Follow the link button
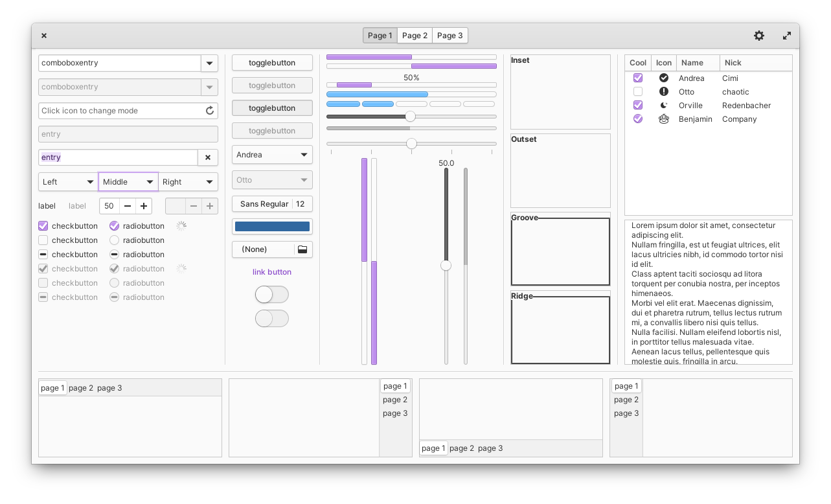This screenshot has height=504, width=831. [x=272, y=272]
